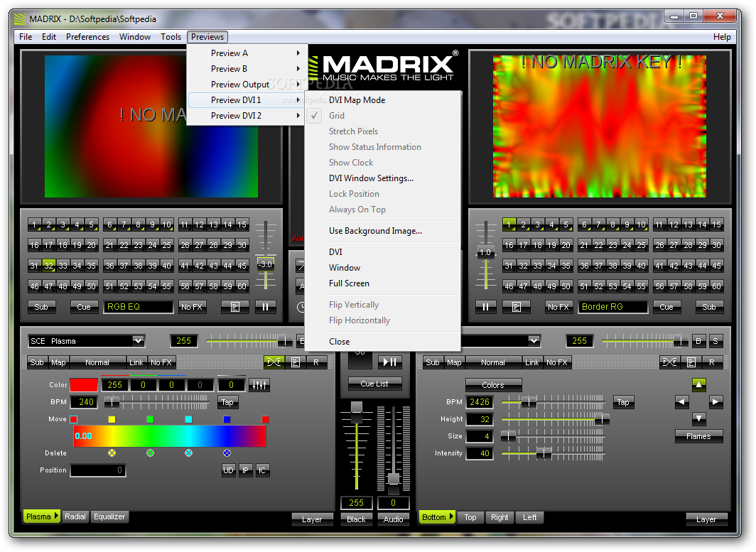This screenshot has height=552, width=756.
Task: Toggle left layer Map button
Action: pyautogui.click(x=58, y=362)
